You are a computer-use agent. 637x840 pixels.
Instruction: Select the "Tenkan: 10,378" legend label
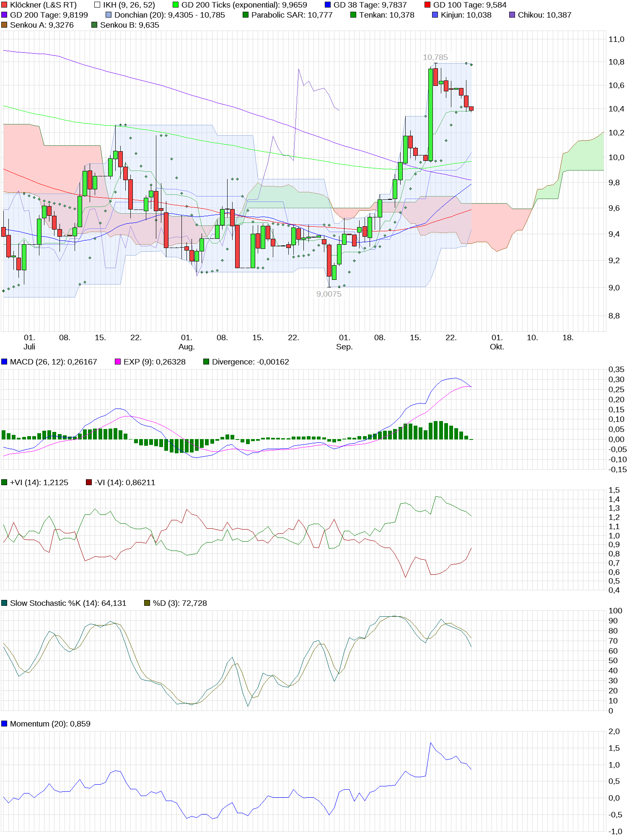387,15
